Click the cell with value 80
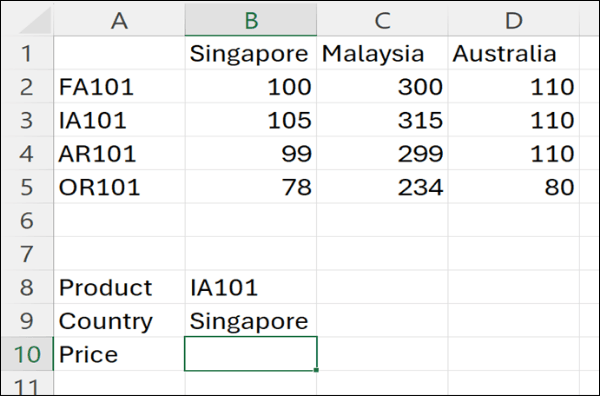The width and height of the screenshot is (600, 396). coord(514,187)
